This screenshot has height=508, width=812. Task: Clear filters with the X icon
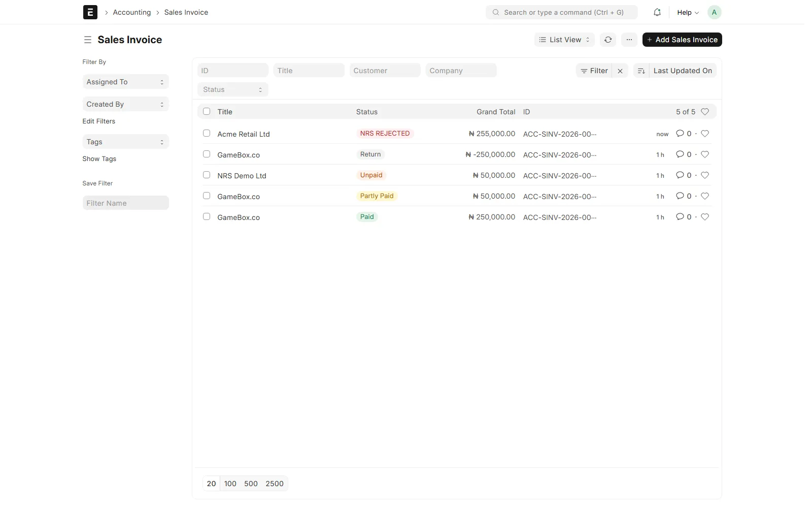click(620, 71)
